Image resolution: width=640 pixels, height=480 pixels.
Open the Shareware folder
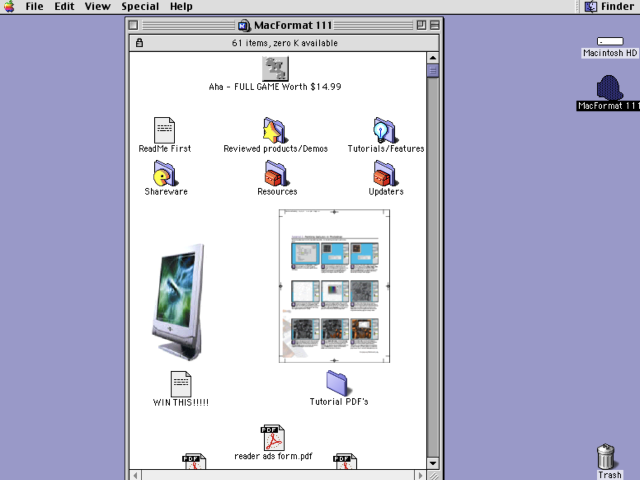[x=164, y=173]
